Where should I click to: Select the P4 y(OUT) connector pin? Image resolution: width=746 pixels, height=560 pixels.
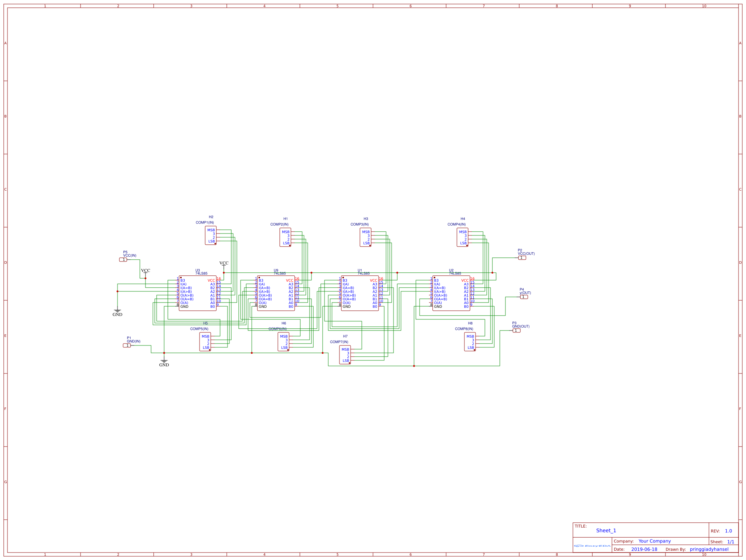coord(524,297)
